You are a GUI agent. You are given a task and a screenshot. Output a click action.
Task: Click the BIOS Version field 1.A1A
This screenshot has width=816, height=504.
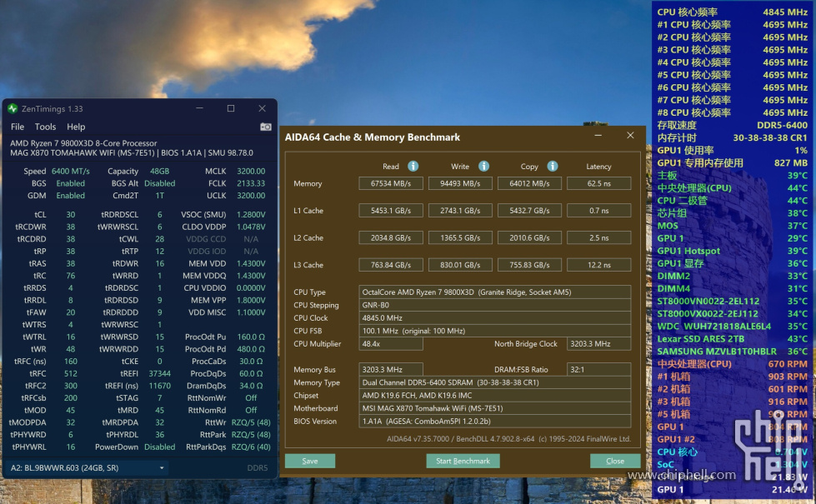click(495, 422)
